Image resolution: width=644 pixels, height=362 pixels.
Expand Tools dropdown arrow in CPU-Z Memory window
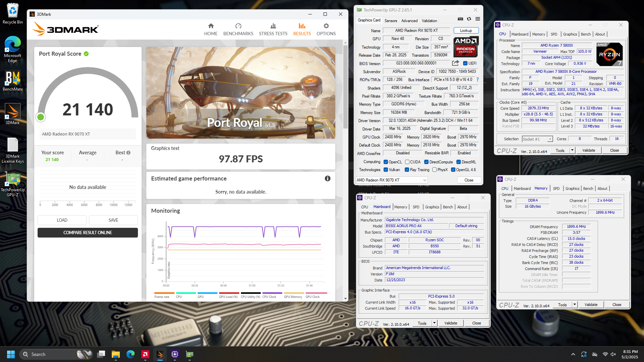[575, 305]
